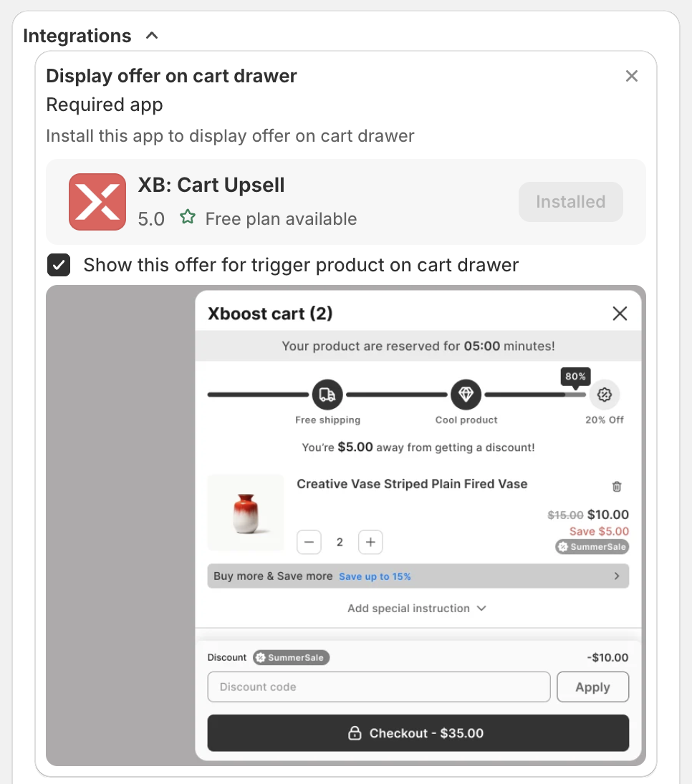Viewport: 692px width, 784px height.
Task: Click the Checkout - $35.00 button
Action: coord(418,733)
